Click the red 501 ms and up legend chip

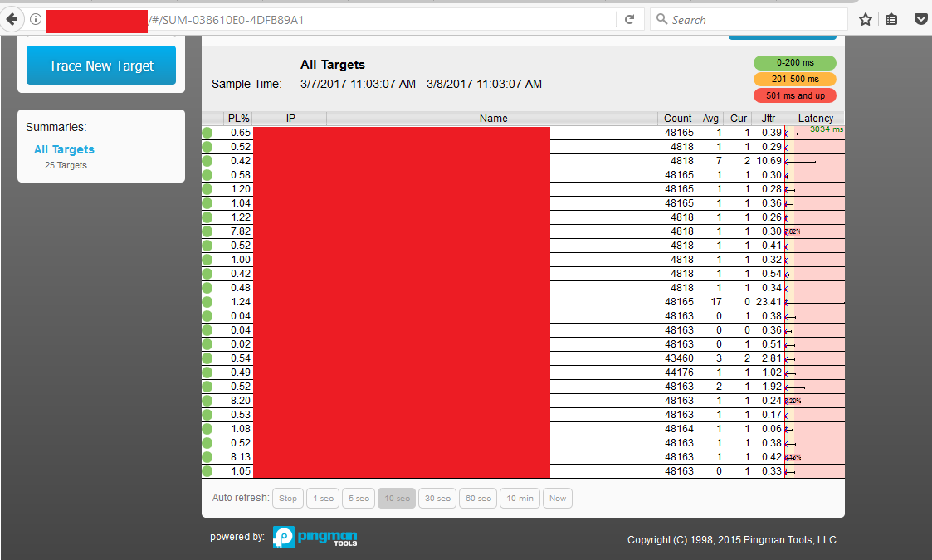(x=794, y=95)
